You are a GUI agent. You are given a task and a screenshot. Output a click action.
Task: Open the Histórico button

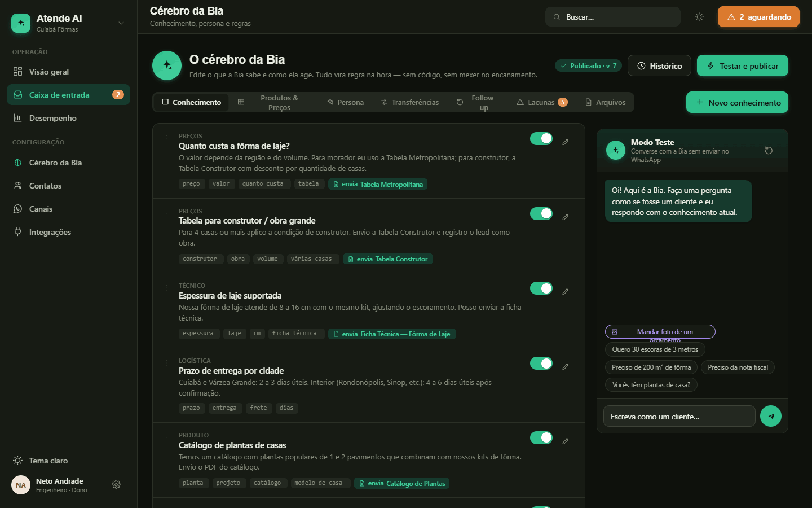[x=659, y=66]
